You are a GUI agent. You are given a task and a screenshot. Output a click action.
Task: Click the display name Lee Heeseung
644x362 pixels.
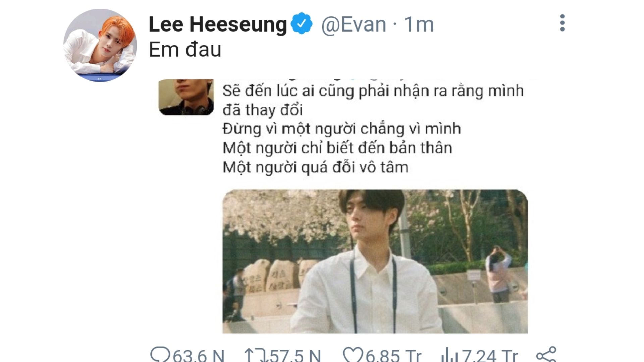[218, 24]
